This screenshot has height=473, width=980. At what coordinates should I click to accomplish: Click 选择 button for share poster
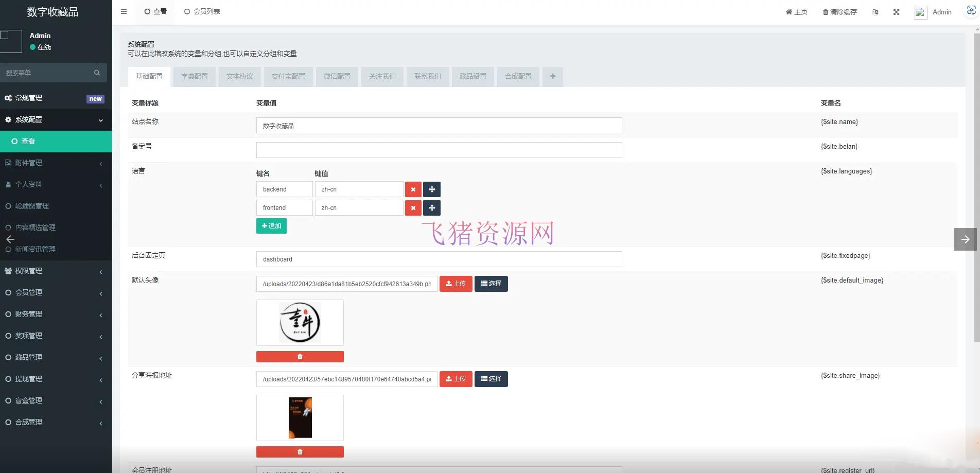491,379
